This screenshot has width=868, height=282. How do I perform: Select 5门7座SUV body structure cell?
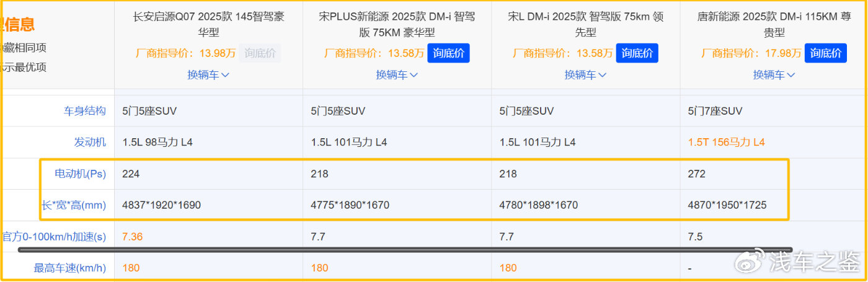coord(715,112)
